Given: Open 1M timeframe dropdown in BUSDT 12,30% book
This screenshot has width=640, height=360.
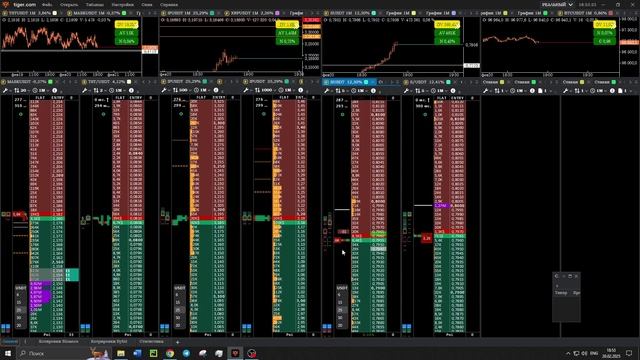Looking at the screenshot, I should tap(359, 90).
